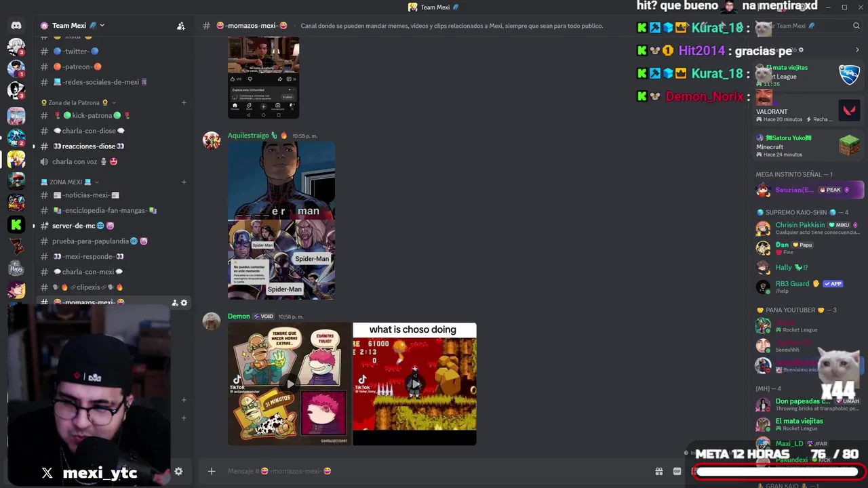Create channel in ZONA MEXI category
Screen dimensions: 868x488
(x=184, y=182)
